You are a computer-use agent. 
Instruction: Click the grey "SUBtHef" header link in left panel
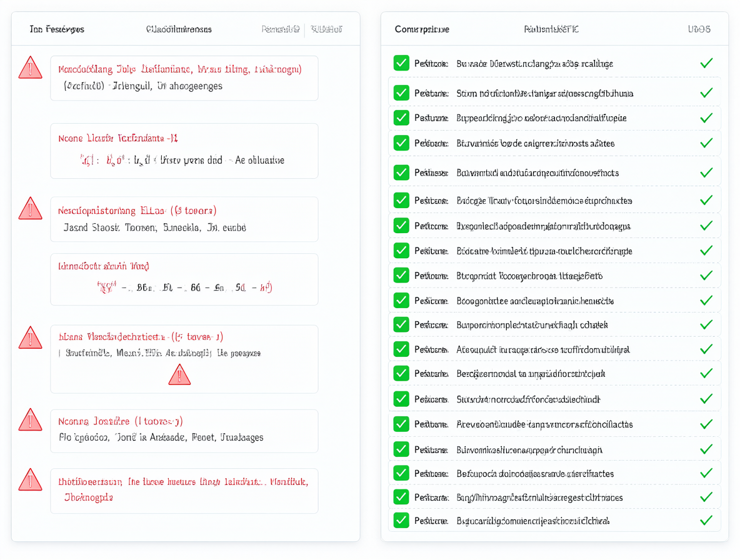pos(327,29)
